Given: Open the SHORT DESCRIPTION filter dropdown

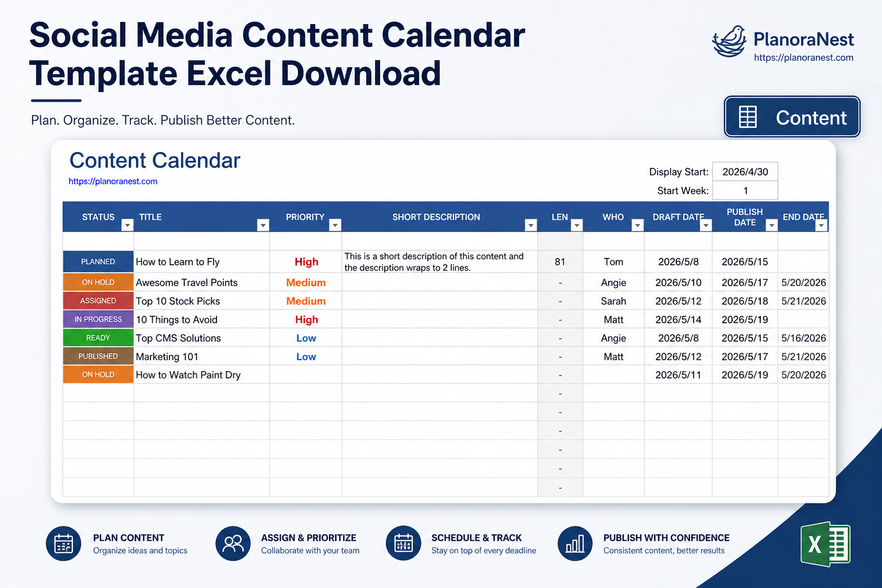Looking at the screenshot, I should coord(531,226).
